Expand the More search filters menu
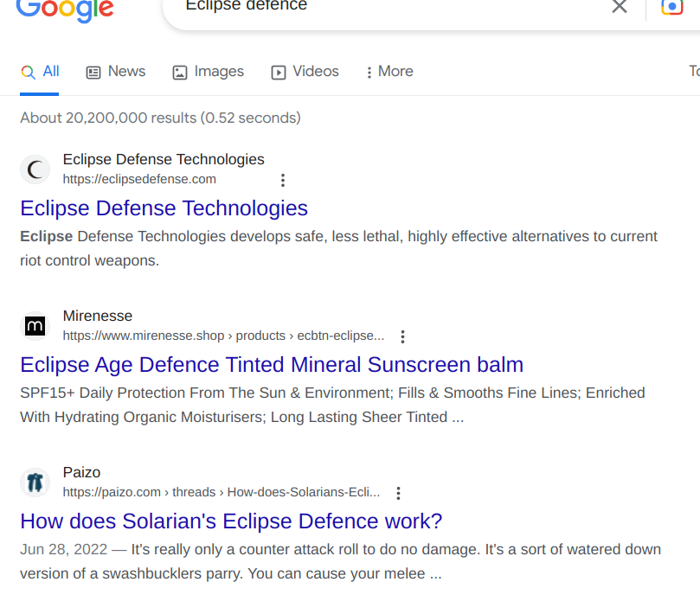Image resolution: width=700 pixels, height=601 pixels. pyautogui.click(x=389, y=72)
